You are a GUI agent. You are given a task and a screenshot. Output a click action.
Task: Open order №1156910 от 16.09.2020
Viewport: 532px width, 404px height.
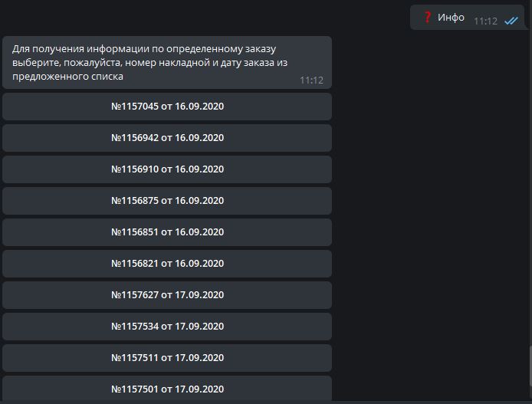click(x=167, y=169)
